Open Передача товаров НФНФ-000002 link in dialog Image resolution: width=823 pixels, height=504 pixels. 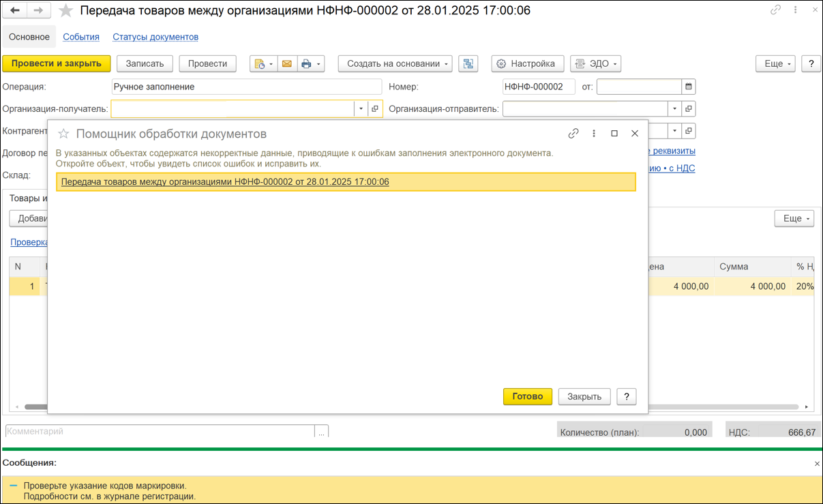pos(225,181)
